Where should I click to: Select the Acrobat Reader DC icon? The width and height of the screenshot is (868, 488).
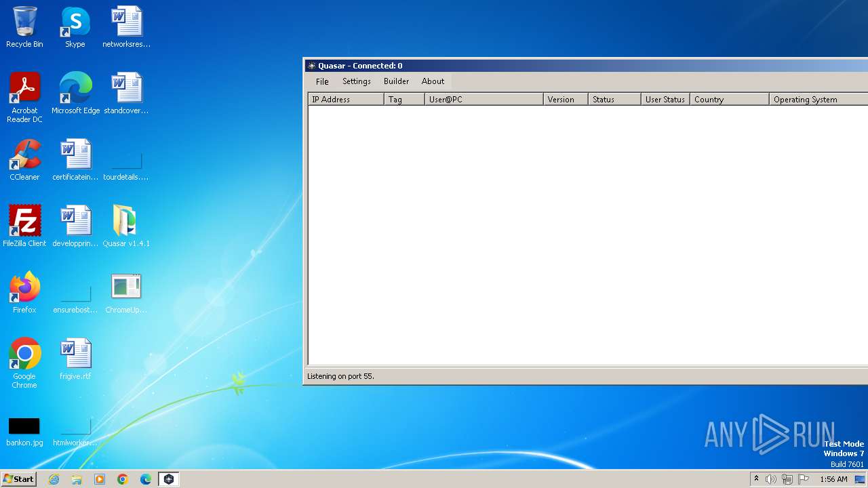(24, 98)
